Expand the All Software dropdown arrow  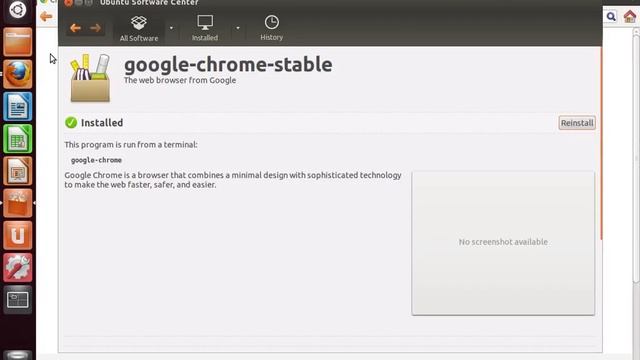[x=171, y=28]
